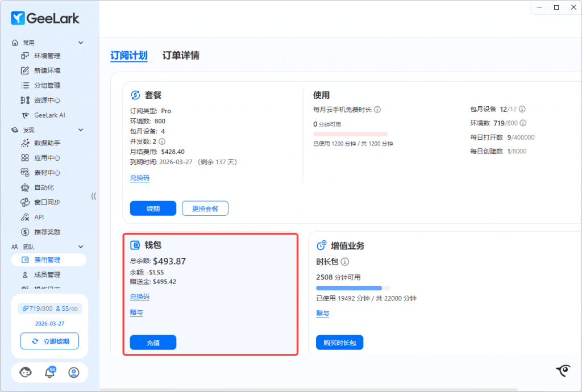Click the user profile avatar icon
The width and height of the screenshot is (582, 392).
pyautogui.click(x=73, y=373)
